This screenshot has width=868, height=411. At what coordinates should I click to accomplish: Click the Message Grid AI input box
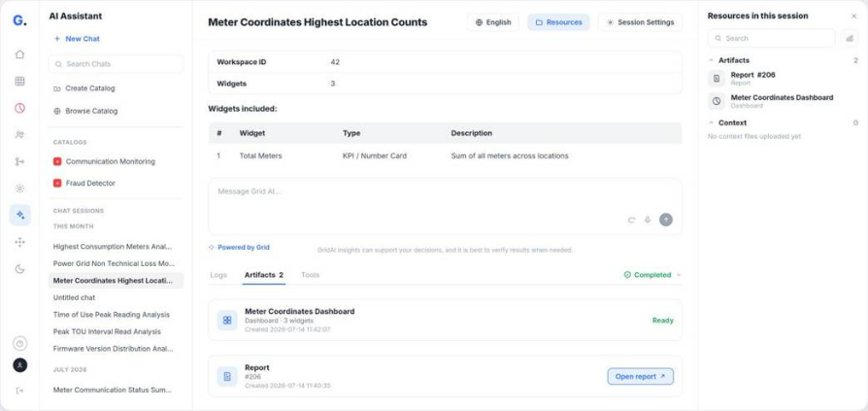coord(445,207)
